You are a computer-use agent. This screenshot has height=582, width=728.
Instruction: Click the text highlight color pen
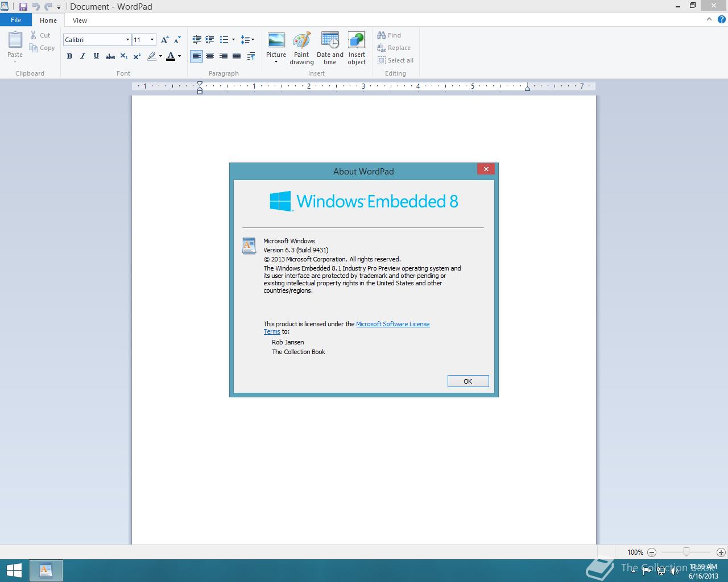[151, 56]
